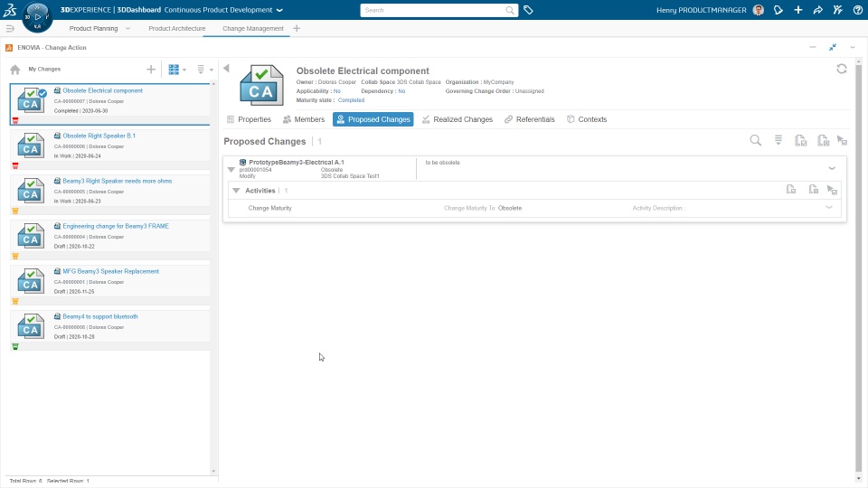Switch to Product Planning tab

(x=93, y=28)
